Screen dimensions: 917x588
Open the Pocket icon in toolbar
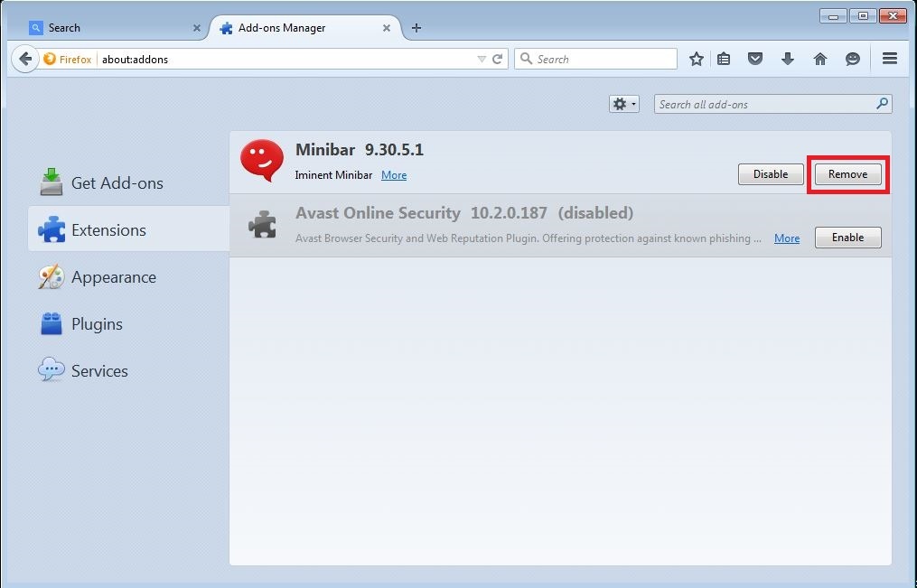(x=755, y=59)
